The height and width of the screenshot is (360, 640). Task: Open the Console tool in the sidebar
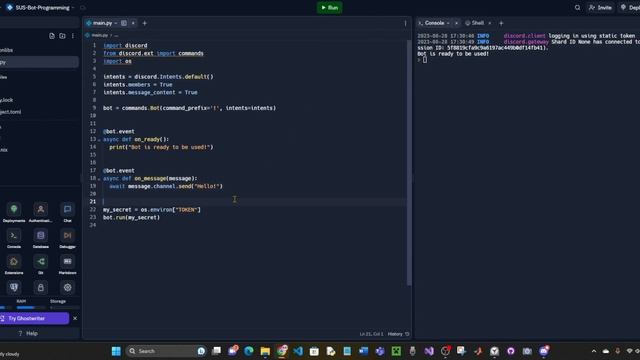point(14,238)
